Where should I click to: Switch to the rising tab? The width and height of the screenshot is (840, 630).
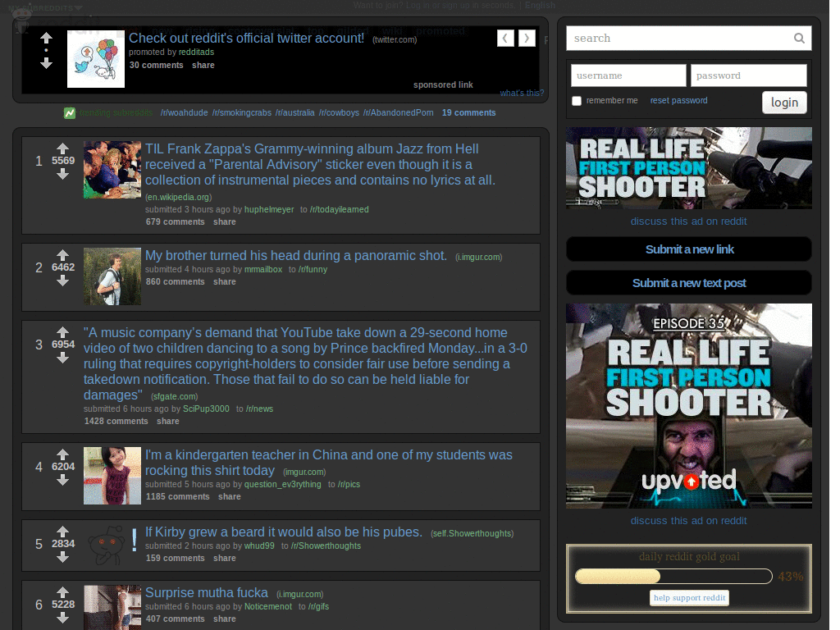tap(200, 30)
